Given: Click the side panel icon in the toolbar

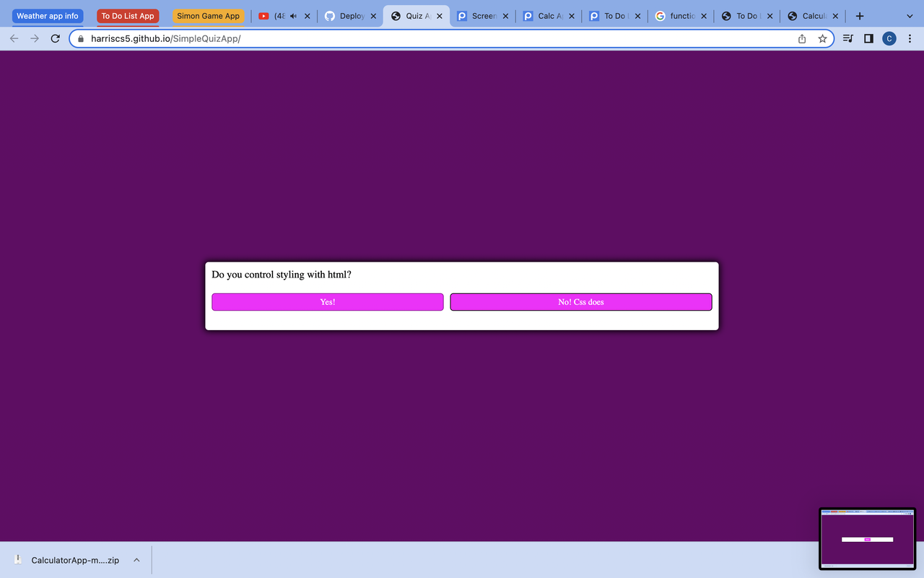Looking at the screenshot, I should (868, 38).
